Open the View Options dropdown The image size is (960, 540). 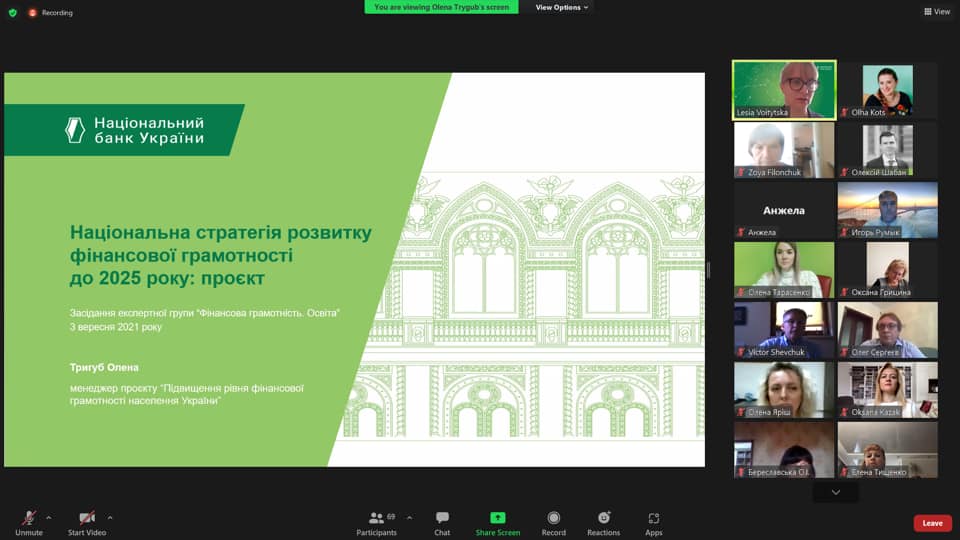pyautogui.click(x=562, y=7)
